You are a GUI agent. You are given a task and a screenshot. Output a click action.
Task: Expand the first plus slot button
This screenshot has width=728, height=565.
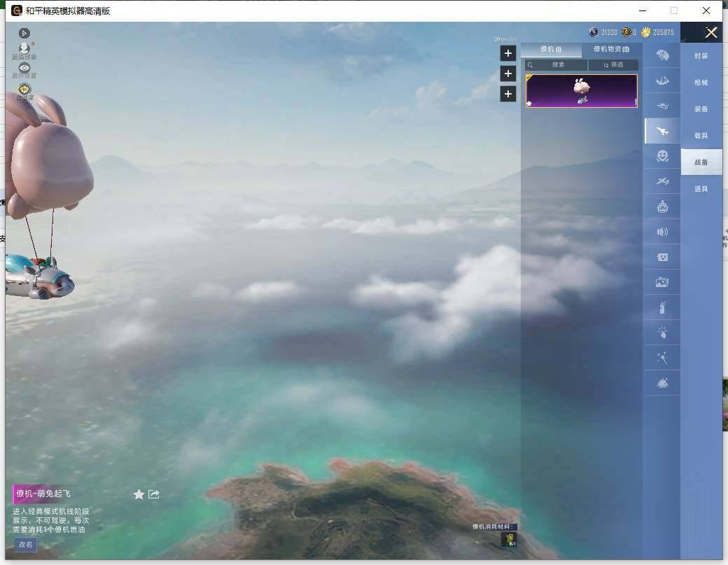508,53
